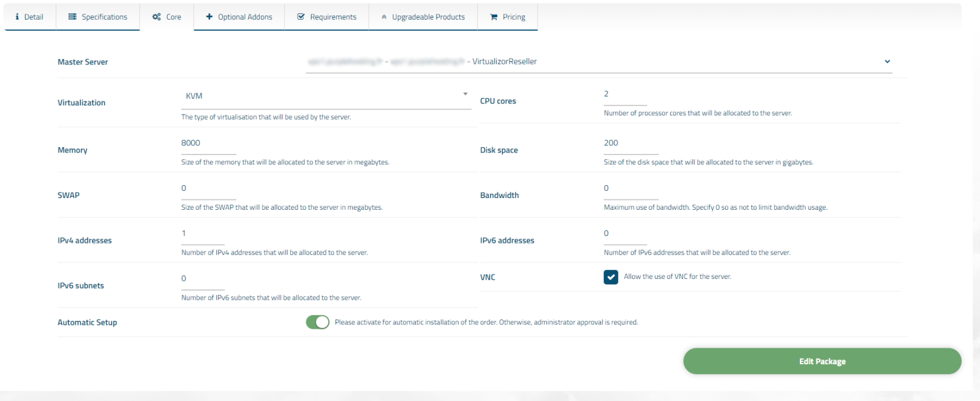Click the gears icon on Core tab
The image size is (980, 401).
tap(157, 17)
